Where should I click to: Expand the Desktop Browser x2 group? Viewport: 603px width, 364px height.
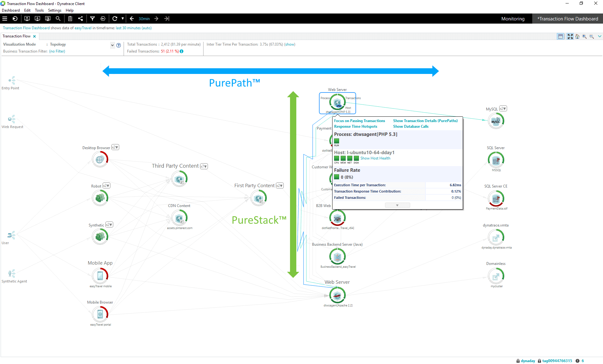coord(115,147)
